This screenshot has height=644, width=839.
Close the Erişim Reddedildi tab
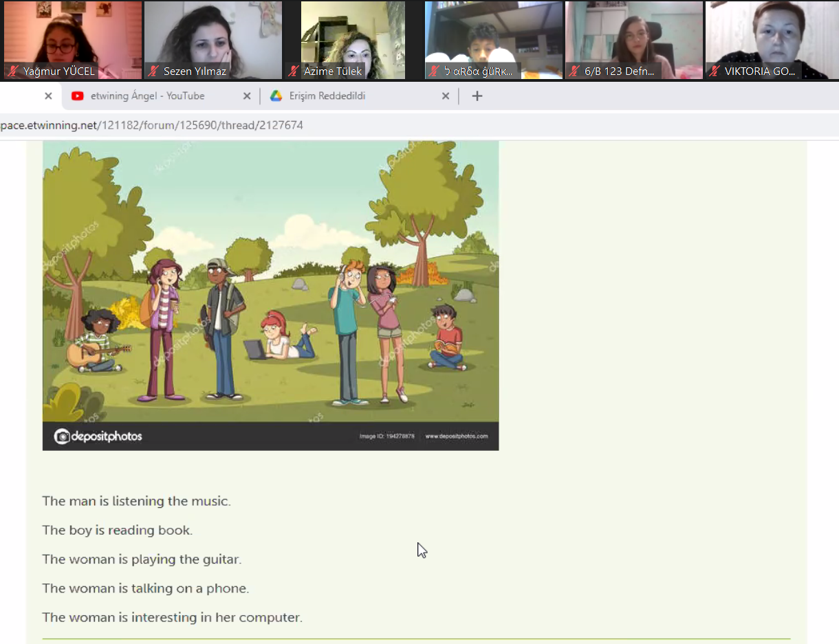(x=445, y=96)
